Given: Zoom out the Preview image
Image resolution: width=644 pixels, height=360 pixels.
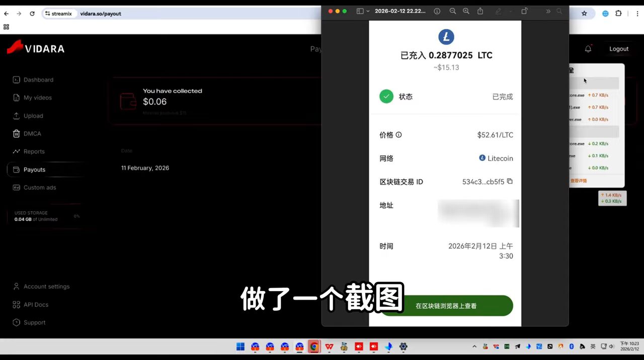Looking at the screenshot, I should pyautogui.click(x=452, y=11).
